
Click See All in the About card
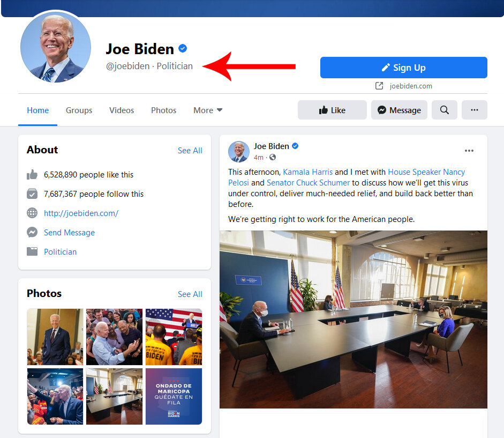(190, 150)
